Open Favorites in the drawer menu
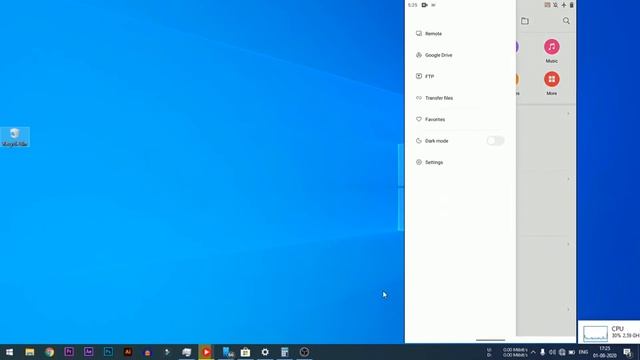The image size is (640, 360). coord(430,119)
